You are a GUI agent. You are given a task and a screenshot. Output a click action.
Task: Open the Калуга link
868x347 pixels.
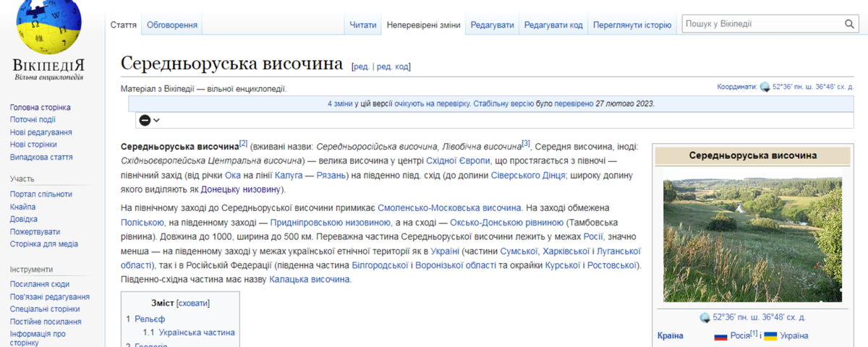pyautogui.click(x=289, y=176)
